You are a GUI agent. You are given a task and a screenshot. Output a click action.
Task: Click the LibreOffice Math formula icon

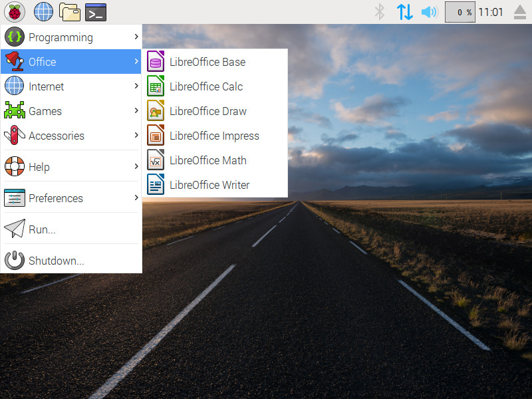point(156,160)
